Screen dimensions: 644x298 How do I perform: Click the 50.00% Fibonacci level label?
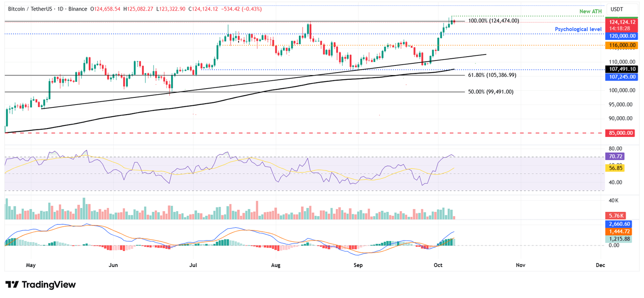[x=490, y=91]
